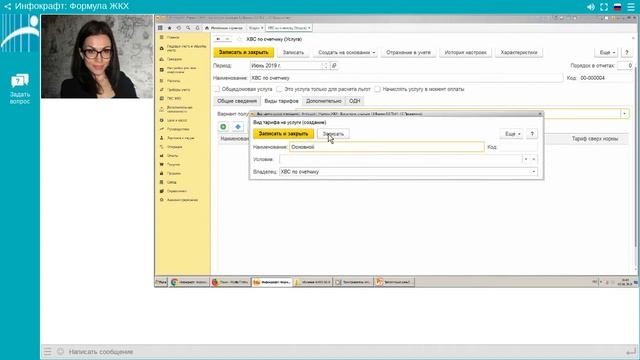The width and height of the screenshot is (640, 360).
Task: Click the 'Написать сообщение' chat input
Action: coord(345,351)
